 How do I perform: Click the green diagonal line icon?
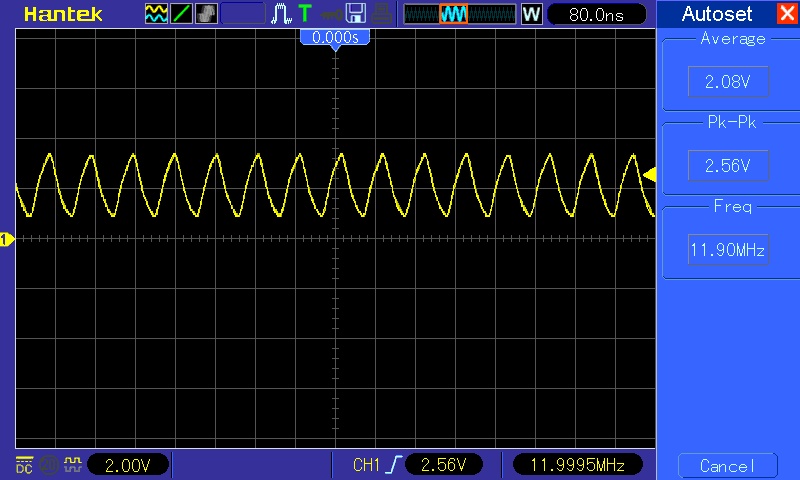pos(181,14)
